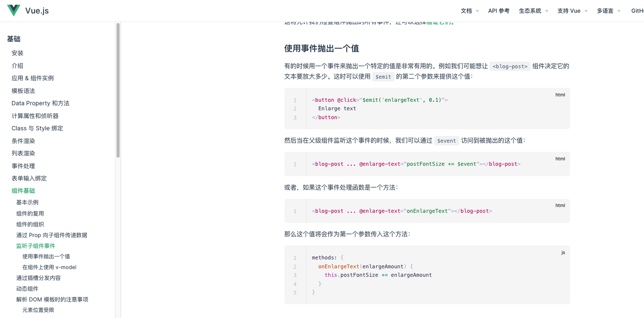Open 事件处理 sidebar page
The width and height of the screenshot is (644, 318).
[x=23, y=166]
